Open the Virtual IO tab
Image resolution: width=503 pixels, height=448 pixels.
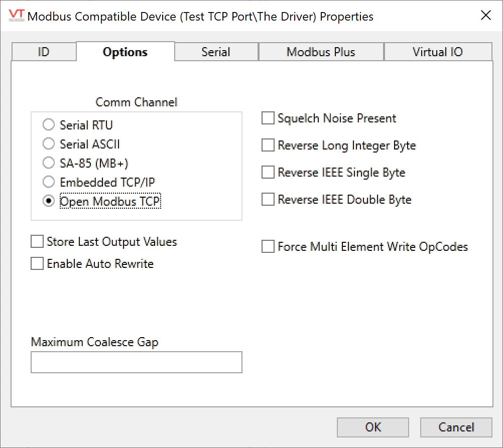437,52
